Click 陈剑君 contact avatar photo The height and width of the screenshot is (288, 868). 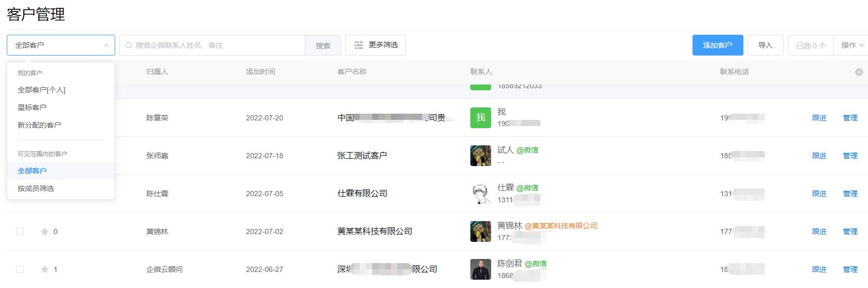[481, 269]
